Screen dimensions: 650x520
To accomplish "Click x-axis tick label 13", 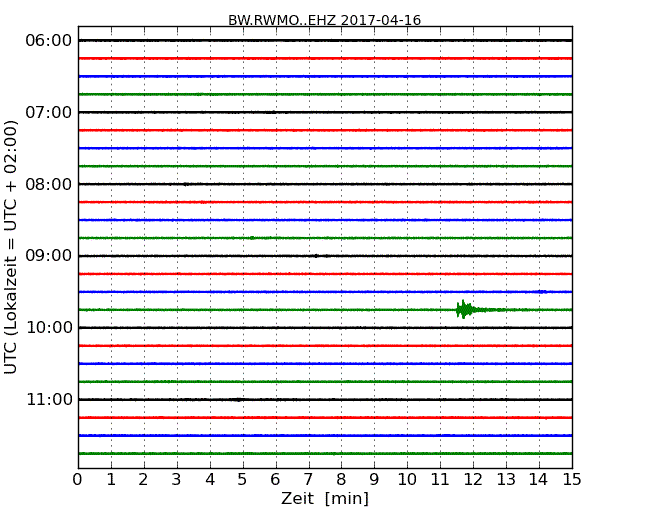I will point(506,480).
